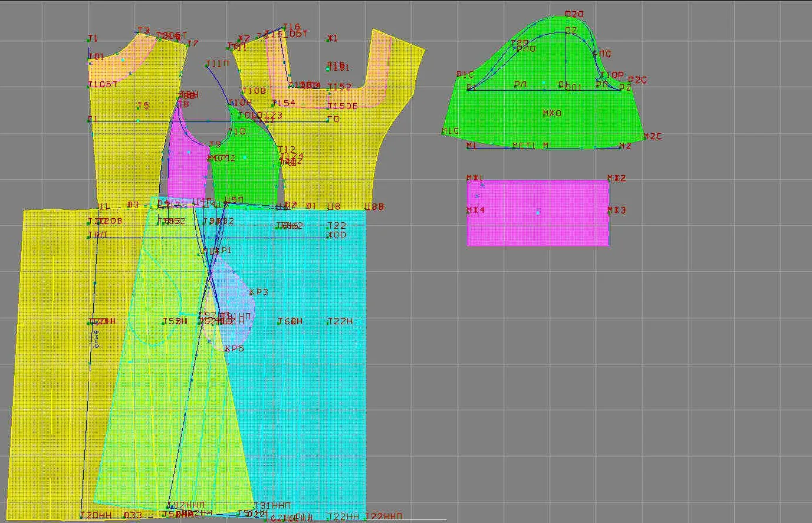The image size is (812, 523).
Task: Select the T01 neckline point
Action: pos(96,57)
